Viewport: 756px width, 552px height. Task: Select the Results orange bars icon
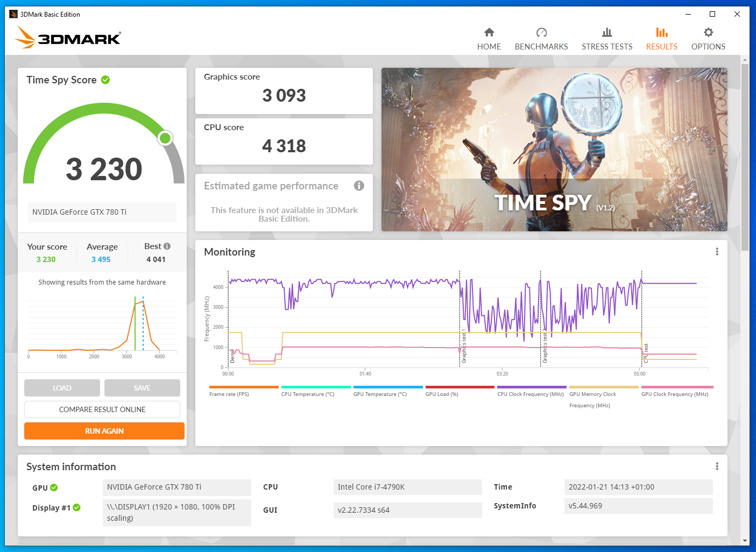coord(662,32)
